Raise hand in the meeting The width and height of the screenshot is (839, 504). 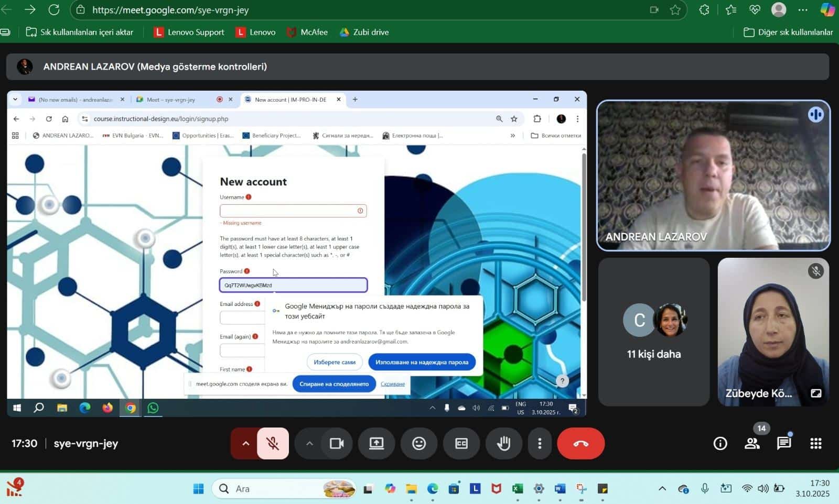coord(503,443)
